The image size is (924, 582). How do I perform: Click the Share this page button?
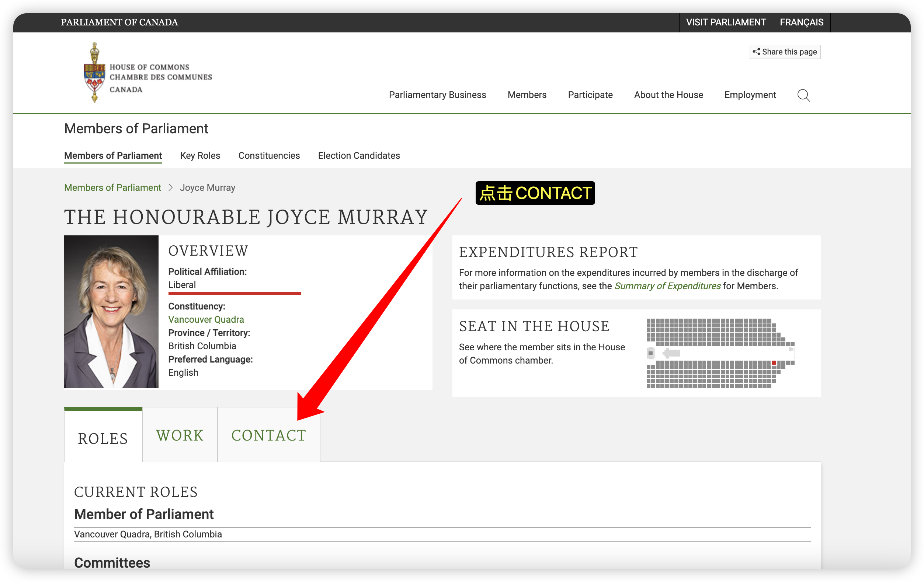[x=784, y=52]
